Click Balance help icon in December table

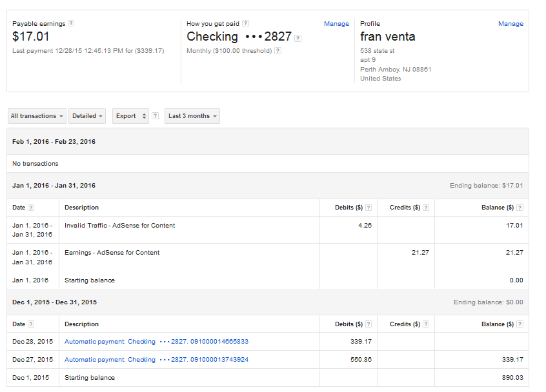520,324
